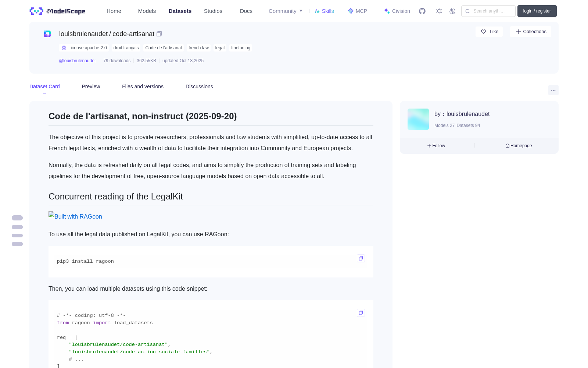Click the fourth table-of-contents bar
Screen dimensions: 588x368
pyautogui.click(x=17, y=244)
